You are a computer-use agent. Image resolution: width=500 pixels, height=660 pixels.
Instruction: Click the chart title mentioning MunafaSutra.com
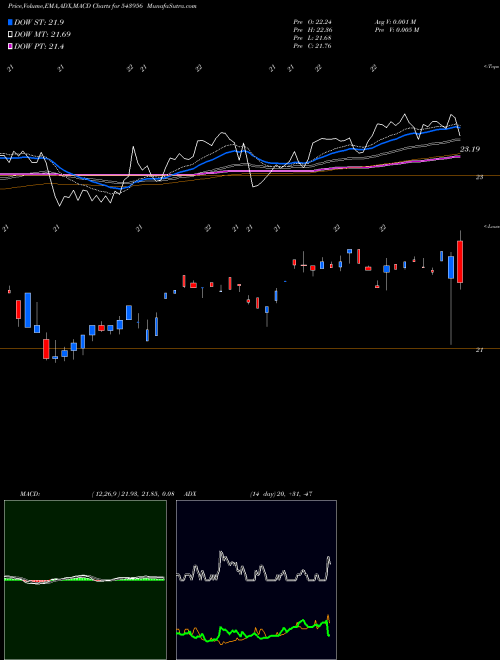102,6
